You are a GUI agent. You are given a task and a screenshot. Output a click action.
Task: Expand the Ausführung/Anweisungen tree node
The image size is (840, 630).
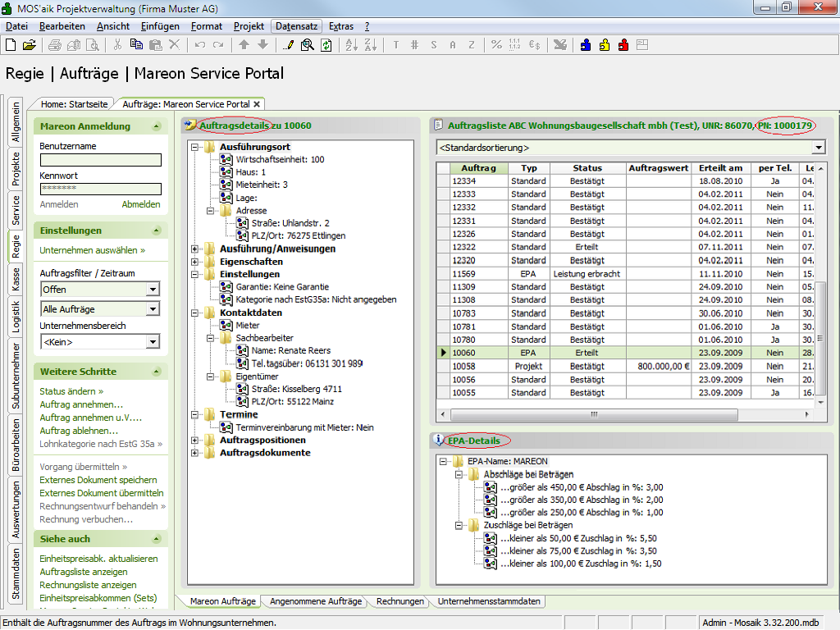(195, 249)
